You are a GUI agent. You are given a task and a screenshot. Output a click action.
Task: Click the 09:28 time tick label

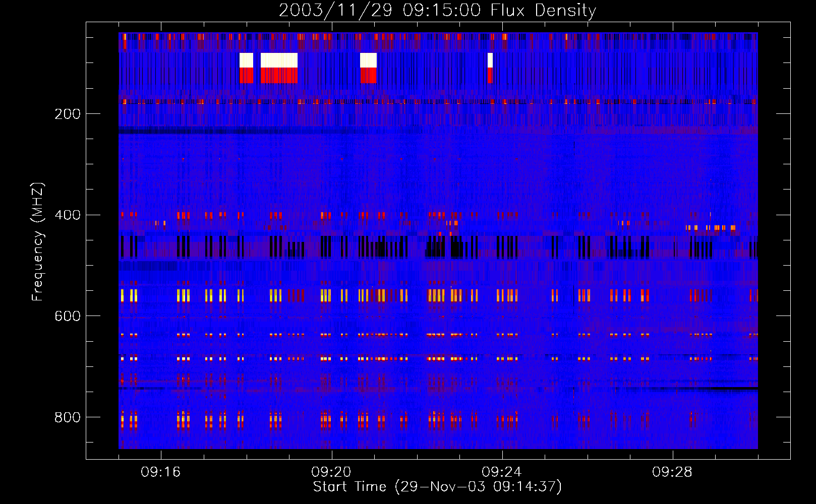pos(672,472)
